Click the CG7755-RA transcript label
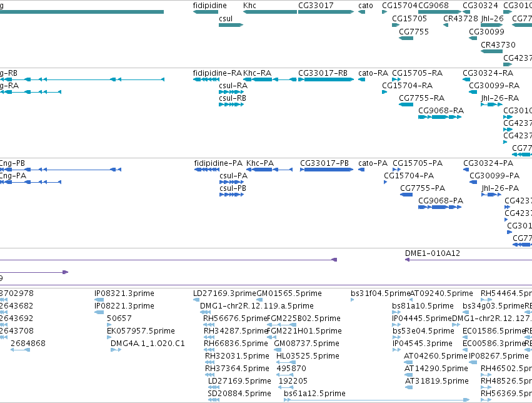The image size is (532, 403). pyautogui.click(x=421, y=98)
